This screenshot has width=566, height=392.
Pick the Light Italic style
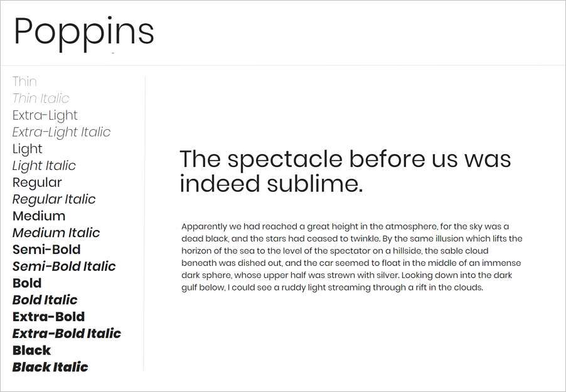[44, 166]
